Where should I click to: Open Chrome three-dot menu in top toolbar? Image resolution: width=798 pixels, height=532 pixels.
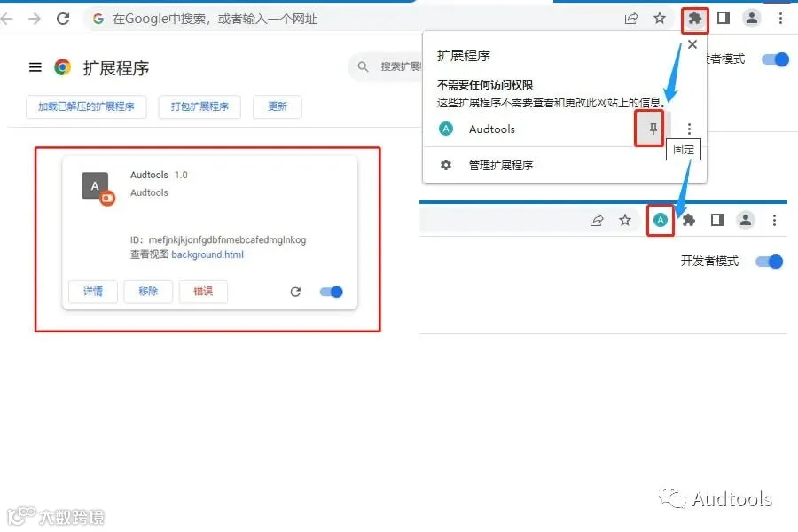click(x=780, y=19)
